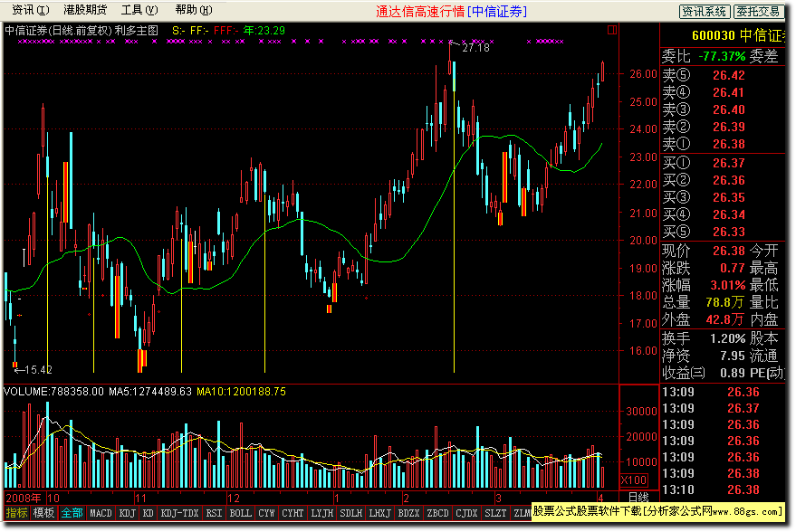This screenshot has width=796, height=532.
Task: Switch to the CJDX indicator
Action: (x=466, y=513)
